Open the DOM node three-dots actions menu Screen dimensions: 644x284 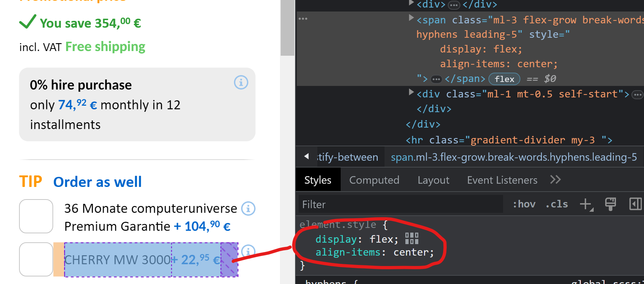303,19
